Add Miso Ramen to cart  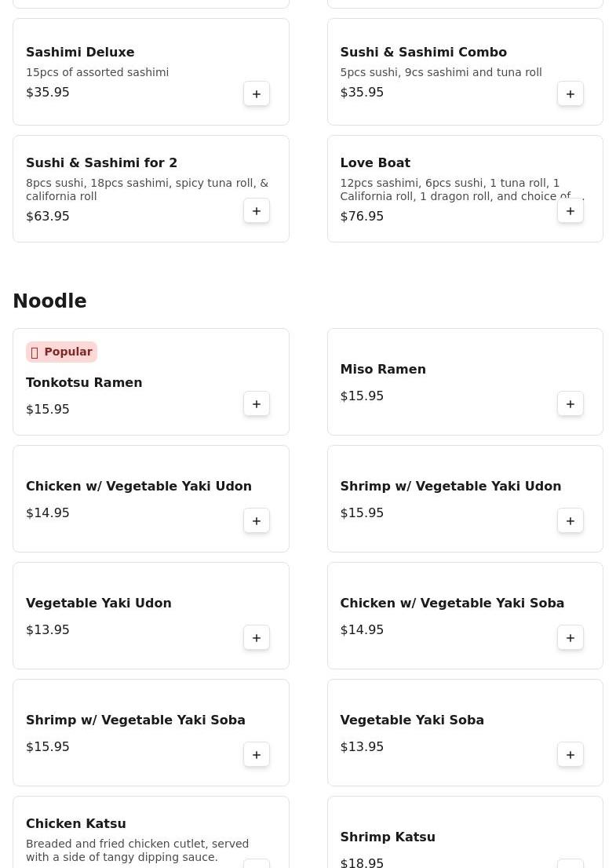pyautogui.click(x=570, y=404)
